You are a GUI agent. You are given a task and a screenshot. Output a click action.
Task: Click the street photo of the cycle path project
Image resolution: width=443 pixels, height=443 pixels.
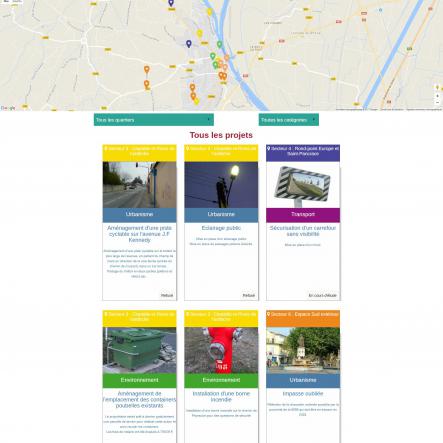click(x=139, y=185)
